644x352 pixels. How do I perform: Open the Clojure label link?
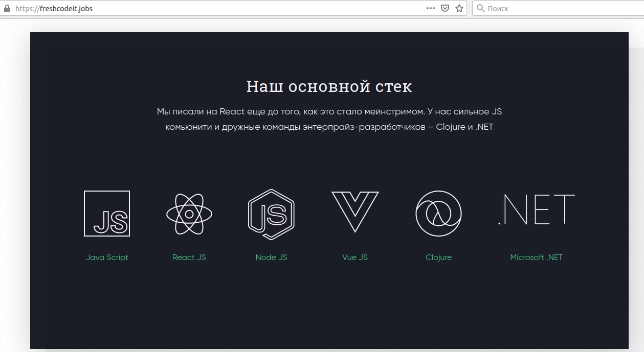438,257
